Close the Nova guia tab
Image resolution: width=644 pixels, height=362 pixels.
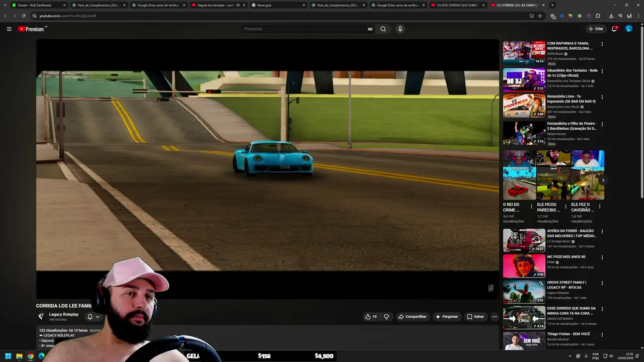[304, 5]
